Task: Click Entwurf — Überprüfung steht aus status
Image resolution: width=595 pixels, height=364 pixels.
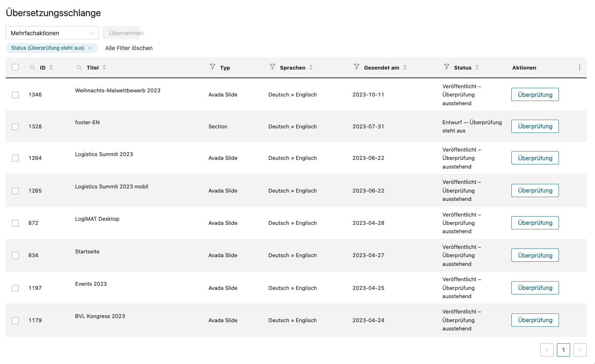Action: point(472,126)
